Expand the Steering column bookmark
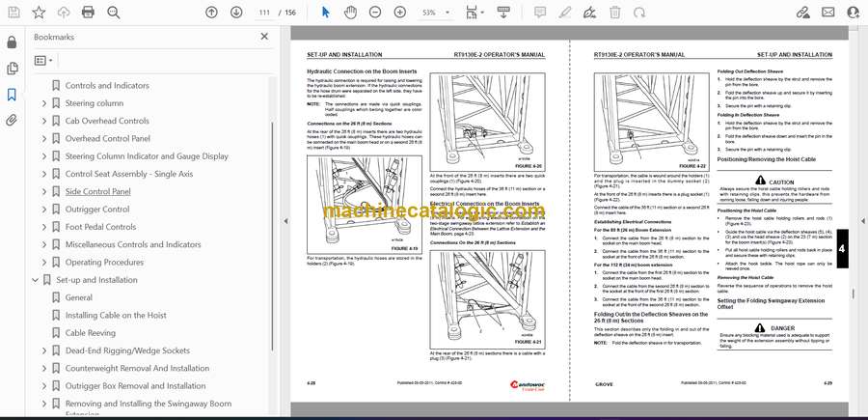868x420 pixels. coord(43,103)
